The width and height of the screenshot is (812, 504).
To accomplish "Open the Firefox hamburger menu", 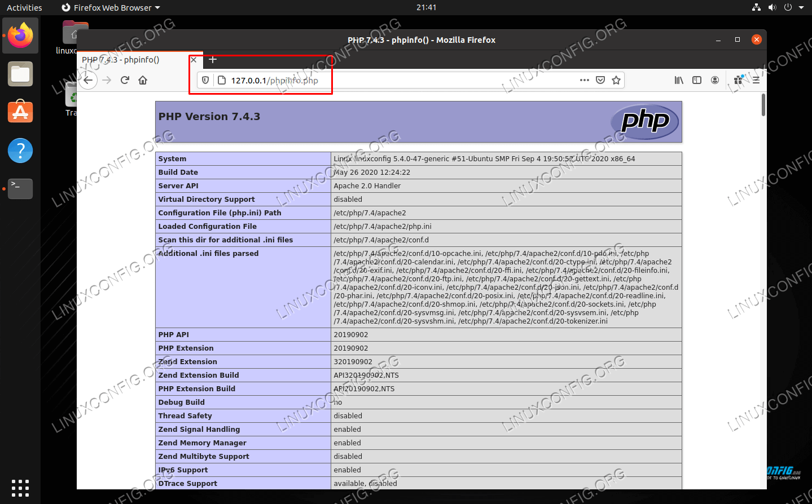I will coord(756,80).
